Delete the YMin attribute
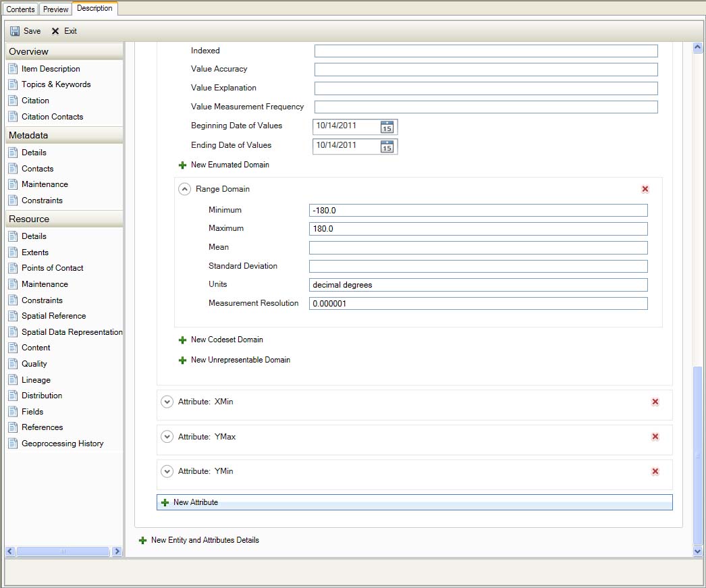 pos(655,471)
